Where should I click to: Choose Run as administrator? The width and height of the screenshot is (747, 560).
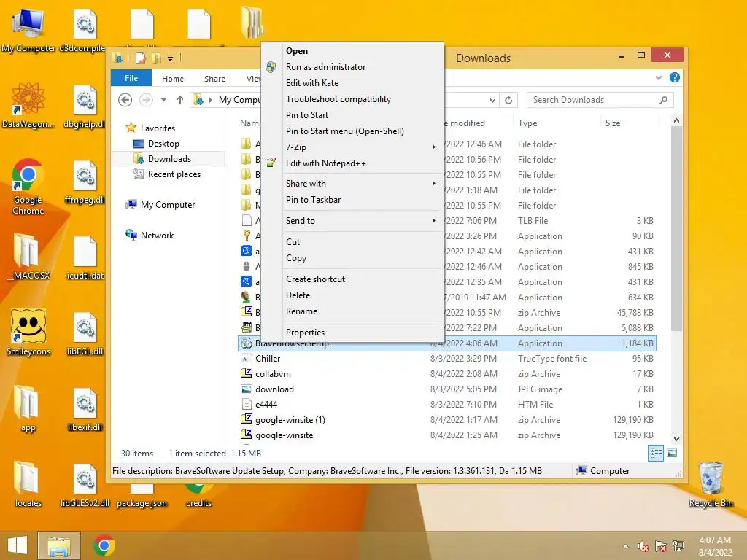[x=352, y=67]
